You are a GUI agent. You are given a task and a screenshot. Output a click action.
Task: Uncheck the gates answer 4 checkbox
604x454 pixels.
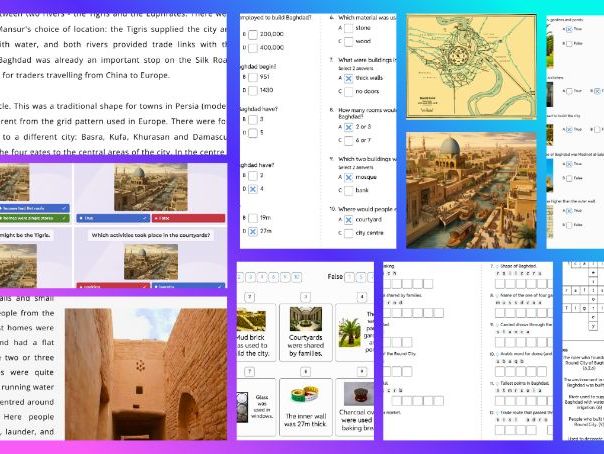pos(253,189)
